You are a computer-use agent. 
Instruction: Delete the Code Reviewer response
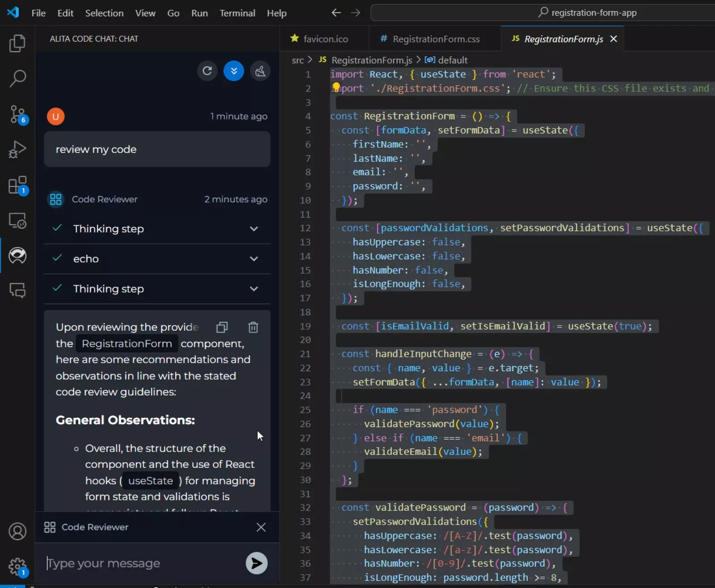click(x=253, y=327)
